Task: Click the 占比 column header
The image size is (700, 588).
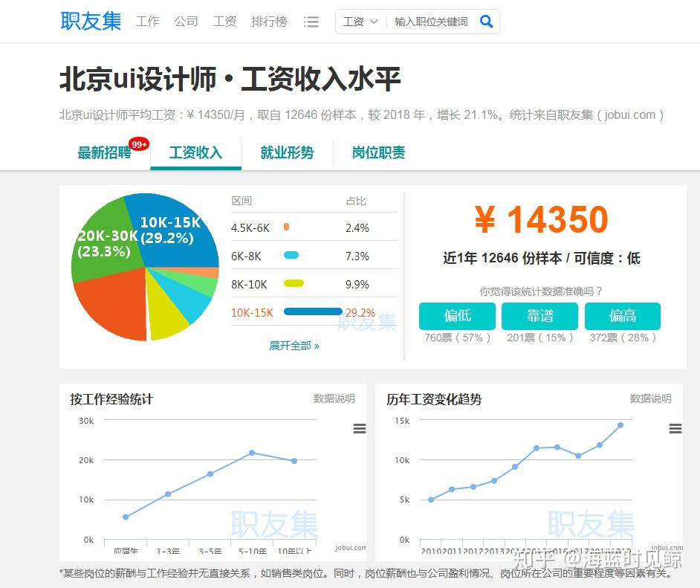Action: click(356, 201)
